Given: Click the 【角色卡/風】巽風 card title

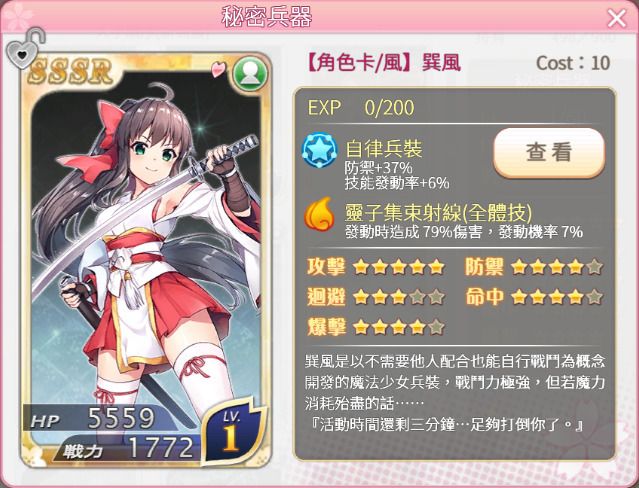Looking at the screenshot, I should click(x=383, y=63).
